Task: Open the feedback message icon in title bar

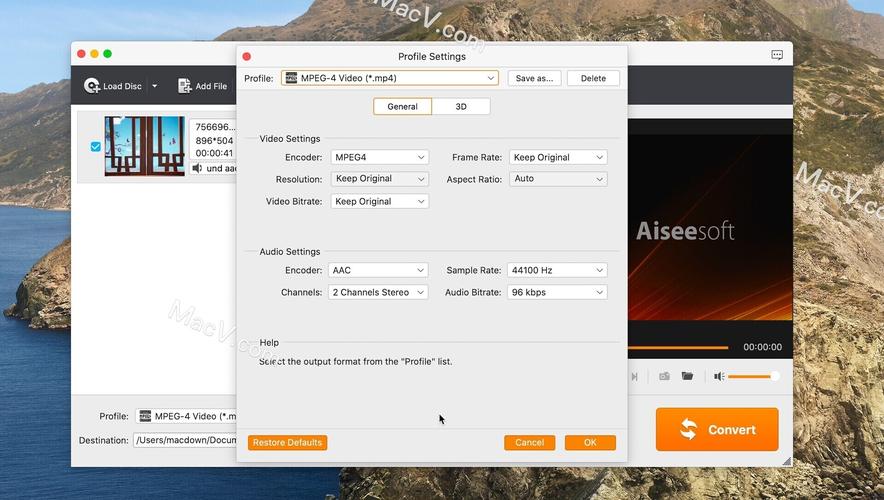Action: tap(777, 55)
